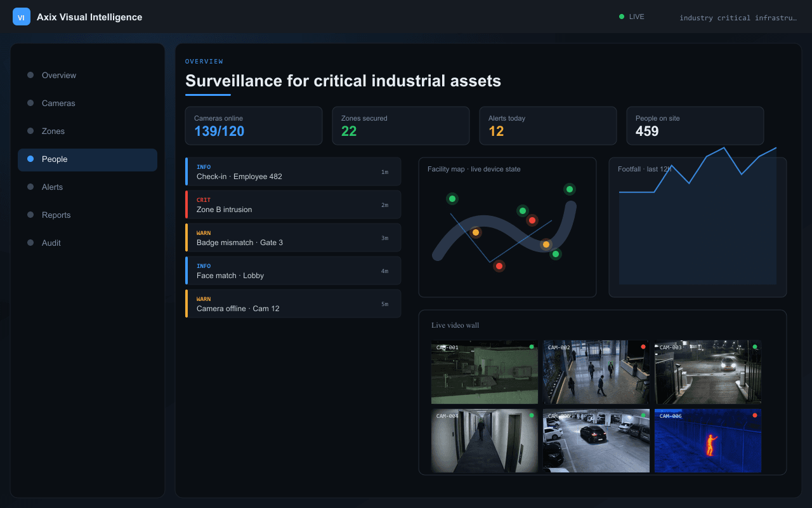Open the Overview sidebar item

pyautogui.click(x=88, y=75)
